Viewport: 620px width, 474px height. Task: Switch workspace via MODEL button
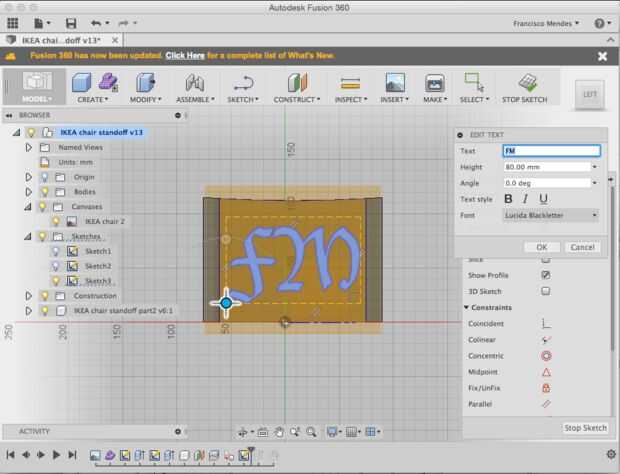coord(36,86)
